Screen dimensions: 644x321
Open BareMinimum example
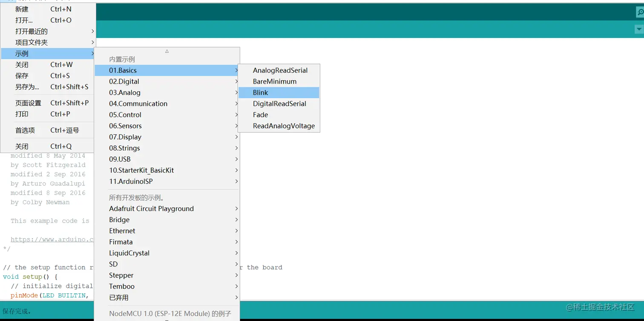click(x=279, y=81)
